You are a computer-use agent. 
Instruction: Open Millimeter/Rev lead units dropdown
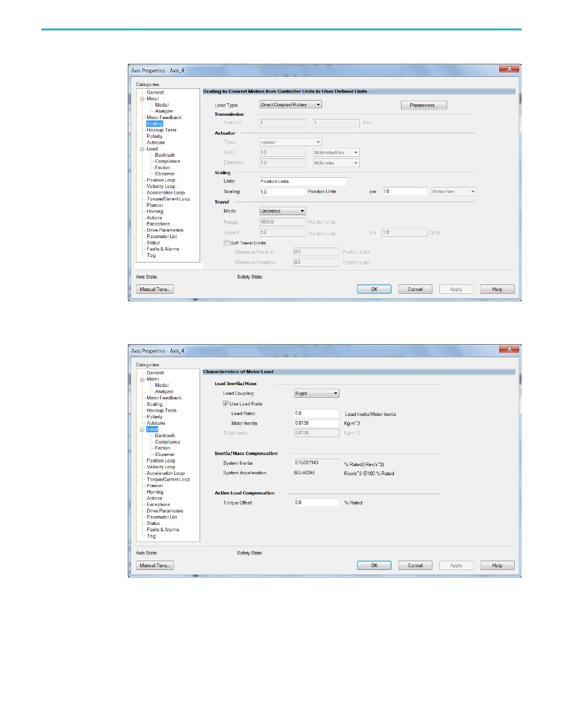click(336, 153)
